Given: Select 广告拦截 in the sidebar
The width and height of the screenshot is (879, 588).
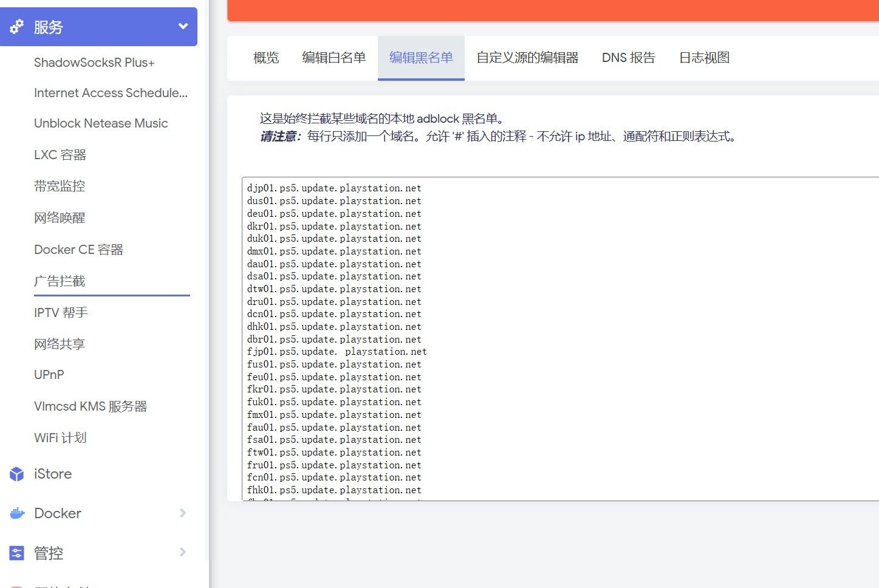Looking at the screenshot, I should pyautogui.click(x=60, y=281).
